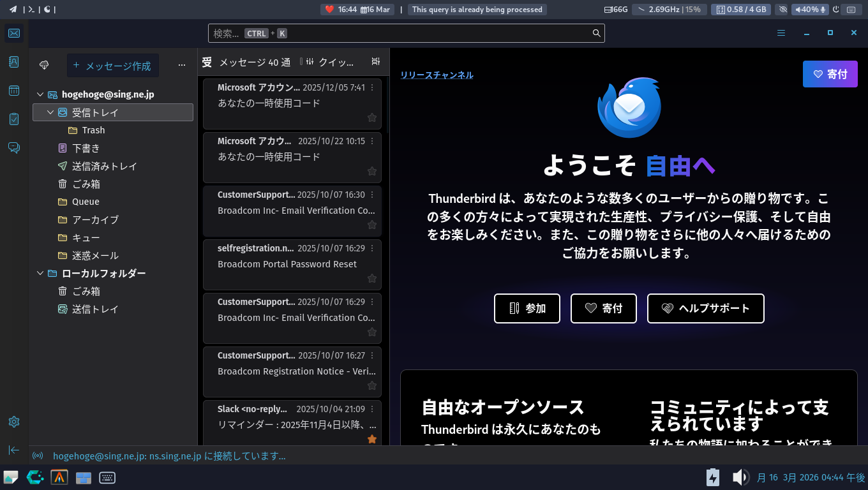Open menu for Microsoft 2025/12/05 7:41 message
Screen dimensions: 868x490
coord(372,87)
